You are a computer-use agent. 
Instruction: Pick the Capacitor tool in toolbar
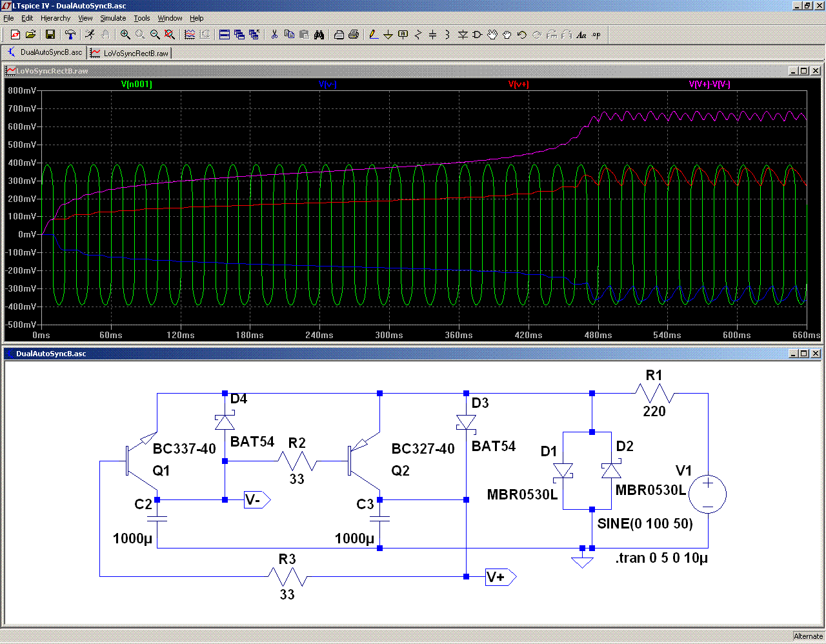tap(432, 35)
